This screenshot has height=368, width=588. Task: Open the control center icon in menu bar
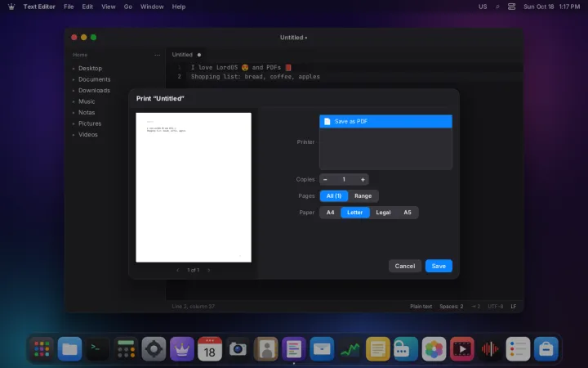tap(511, 7)
